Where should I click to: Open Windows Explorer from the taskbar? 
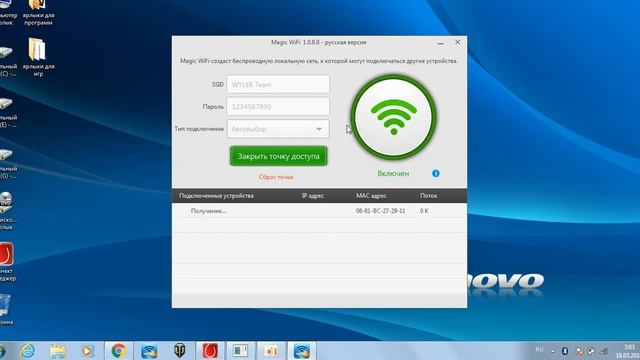tap(58, 351)
